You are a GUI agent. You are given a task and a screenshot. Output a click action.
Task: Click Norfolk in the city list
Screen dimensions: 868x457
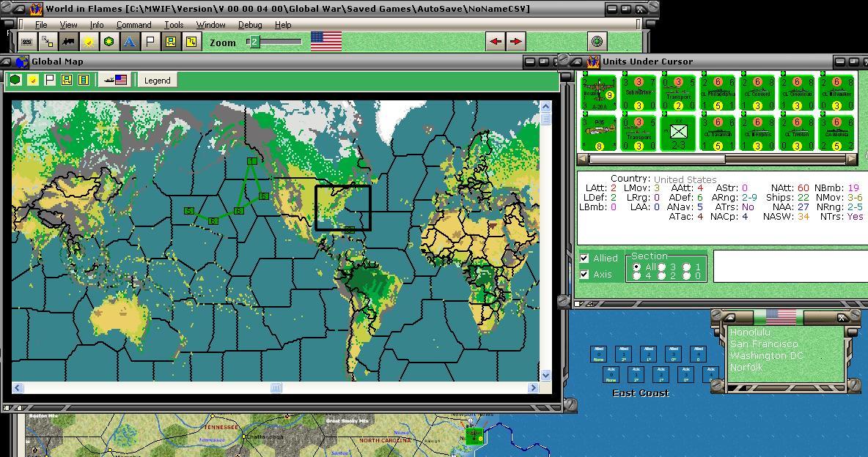(x=746, y=368)
